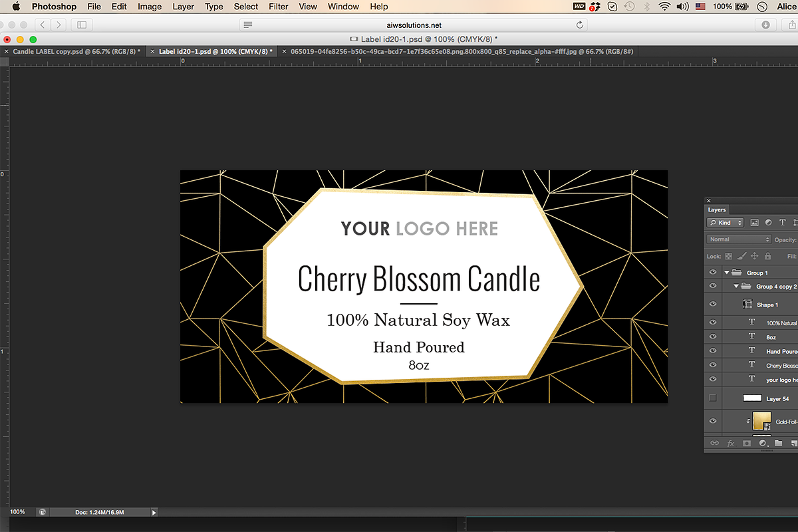Click the Layers panel tab
Screen dimensions: 798x532
(717, 209)
